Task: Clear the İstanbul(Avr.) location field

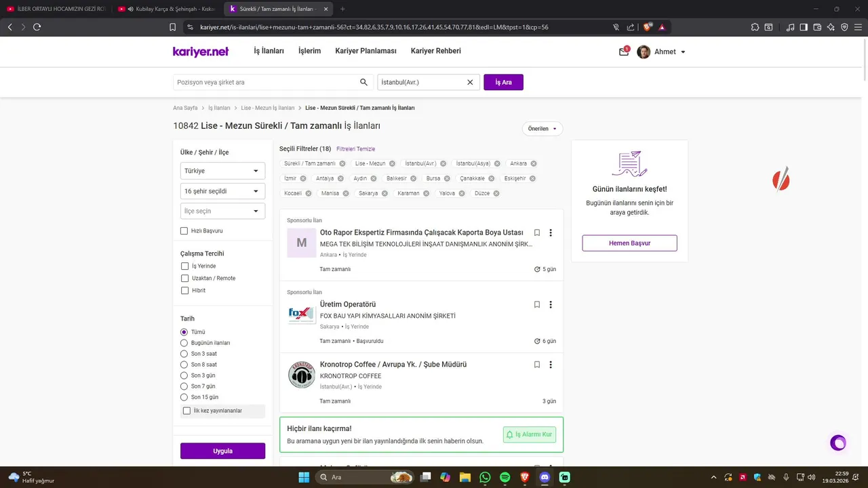Action: (x=470, y=82)
